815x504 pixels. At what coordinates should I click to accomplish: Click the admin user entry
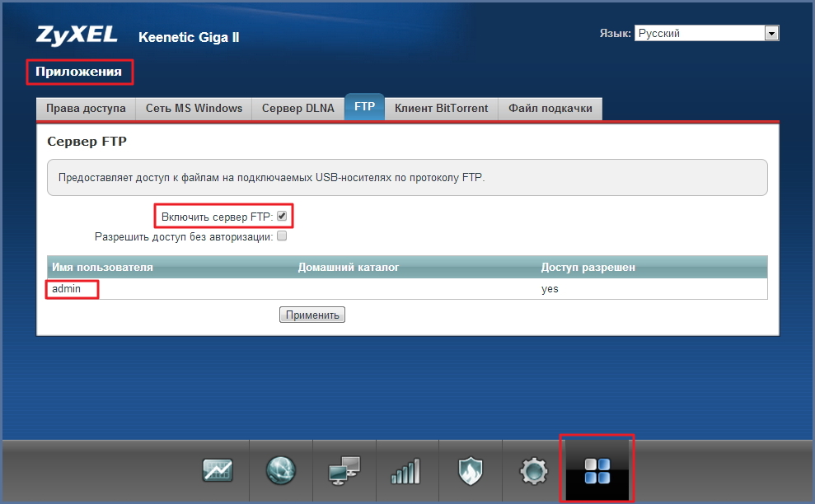67,289
